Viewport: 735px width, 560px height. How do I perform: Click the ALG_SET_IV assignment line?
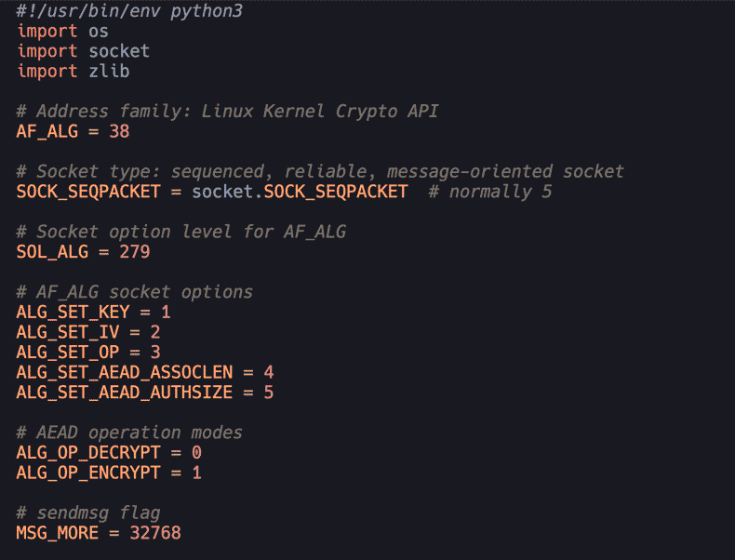click(88, 332)
